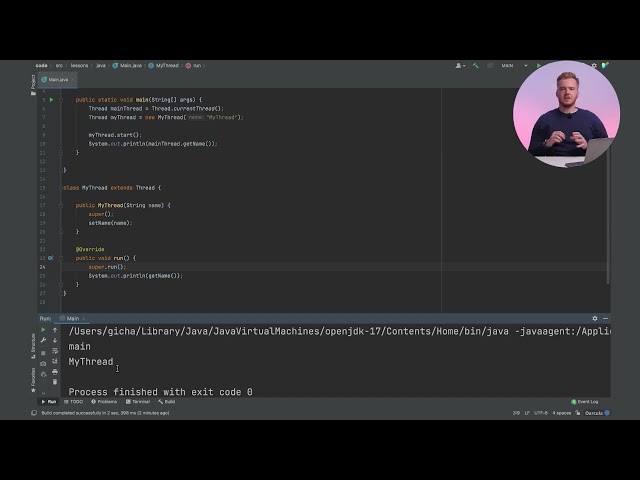Collapse the main method fold marker
The width and height of the screenshot is (640, 480).
(61, 100)
